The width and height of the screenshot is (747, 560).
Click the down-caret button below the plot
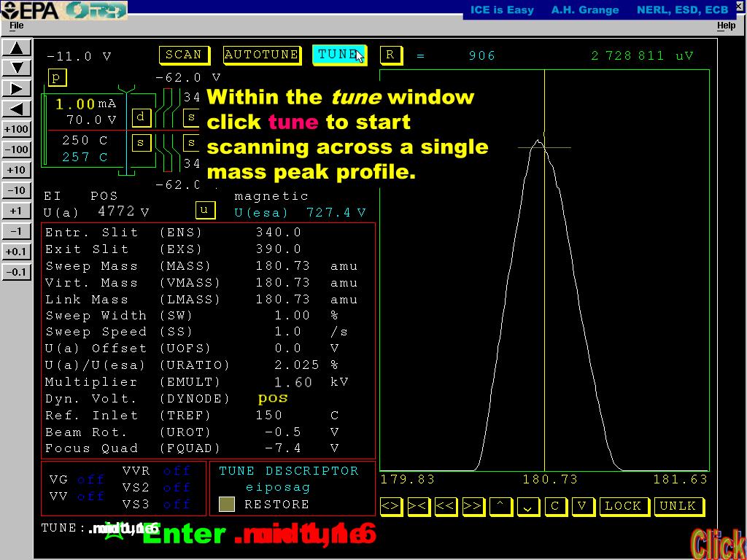click(528, 506)
